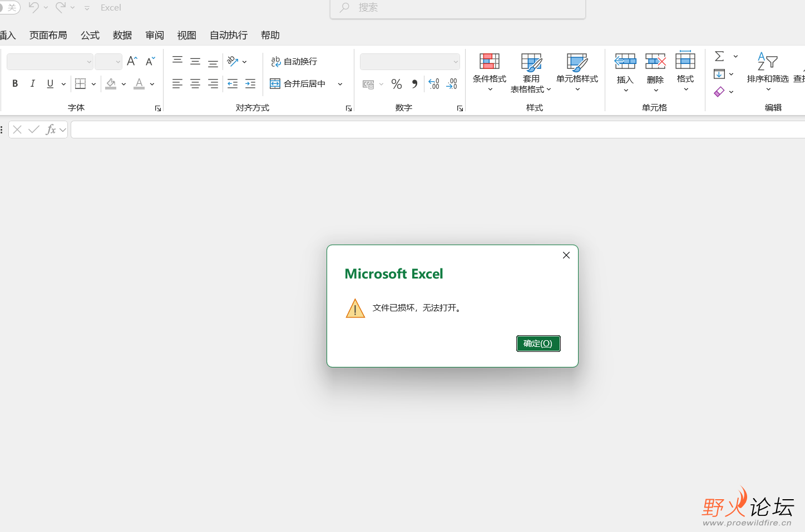Expand the Merge & Center (合并后居中) arrow
The height and width of the screenshot is (532, 805).
click(340, 84)
